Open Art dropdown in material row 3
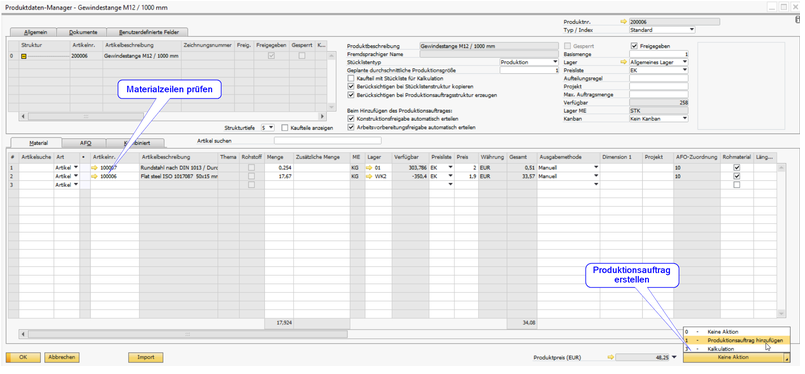The image size is (805, 374). 76,185
